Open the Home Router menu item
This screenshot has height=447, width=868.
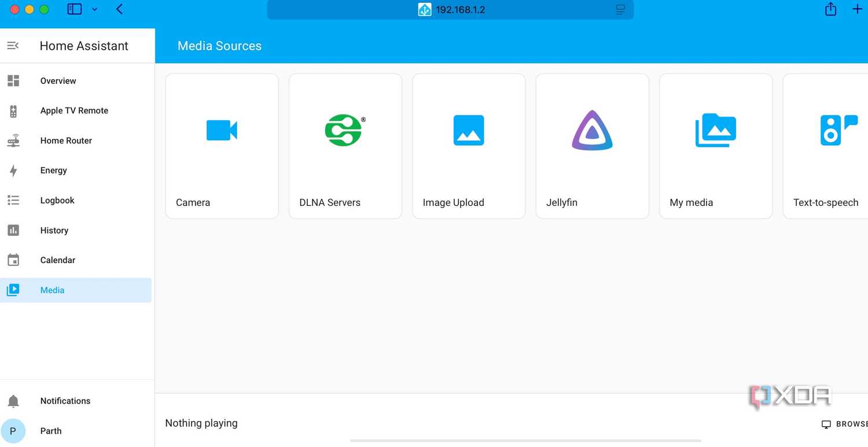76,141
